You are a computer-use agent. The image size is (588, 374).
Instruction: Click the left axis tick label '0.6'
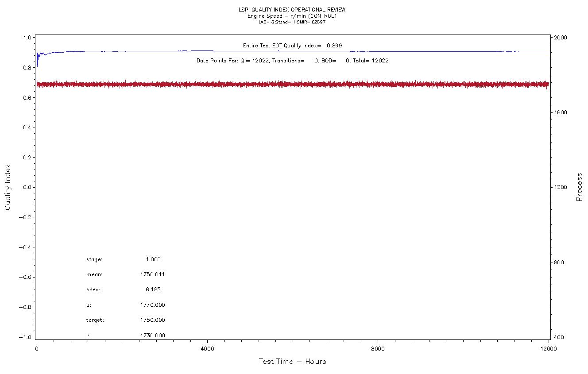[27, 97]
